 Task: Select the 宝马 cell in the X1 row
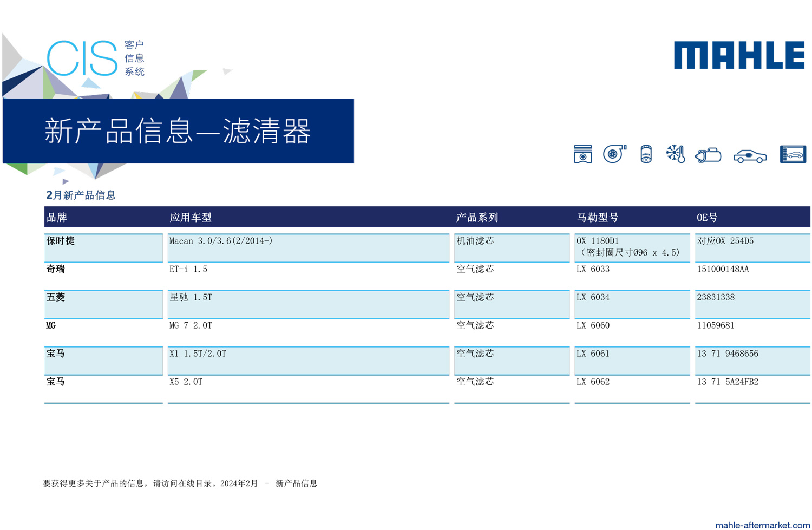[x=103, y=361]
